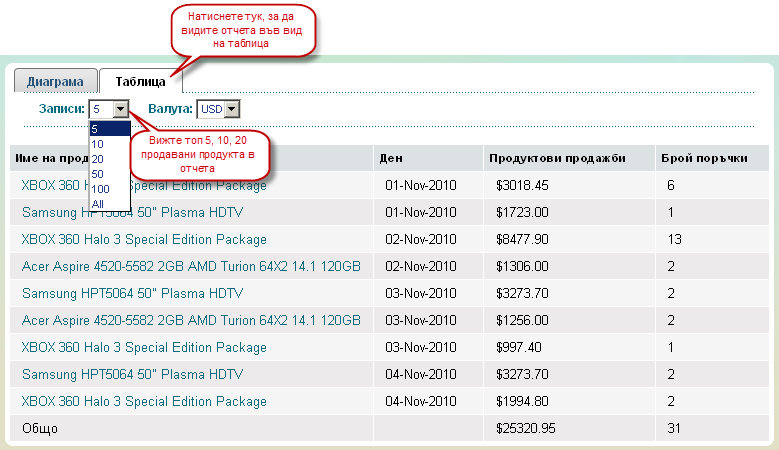This screenshot has height=450, width=779.
Task: Click XBOX 360 link with $997.40 sales
Action: (x=144, y=348)
